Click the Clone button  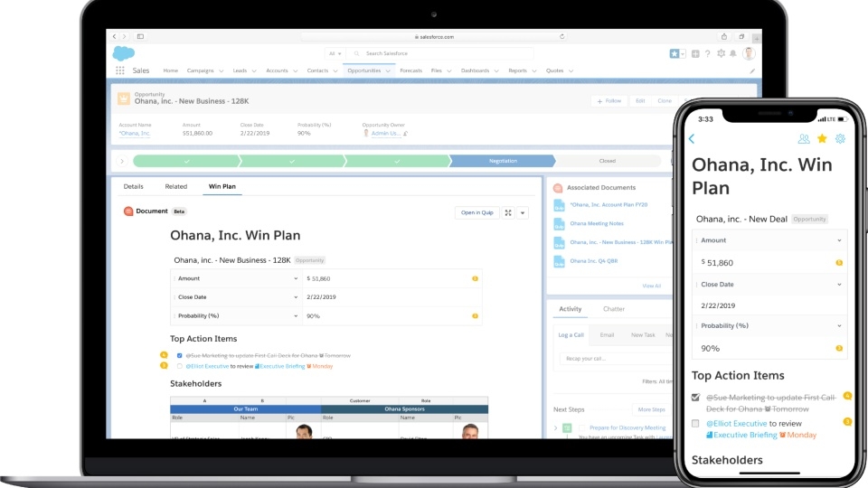665,101
